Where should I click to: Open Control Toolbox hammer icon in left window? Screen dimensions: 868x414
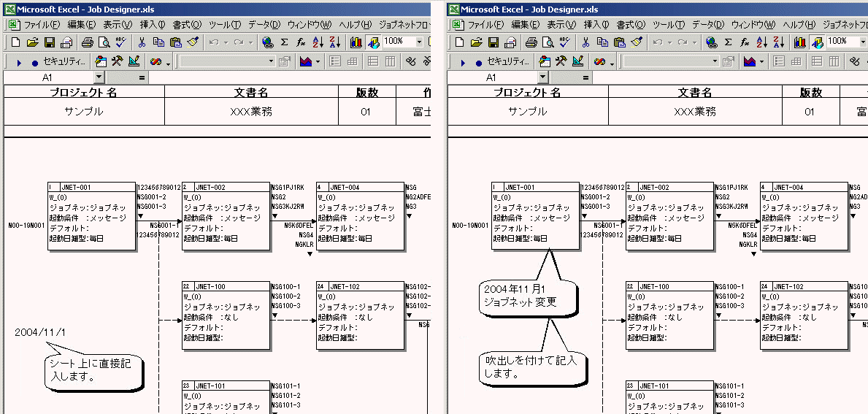click(x=117, y=61)
